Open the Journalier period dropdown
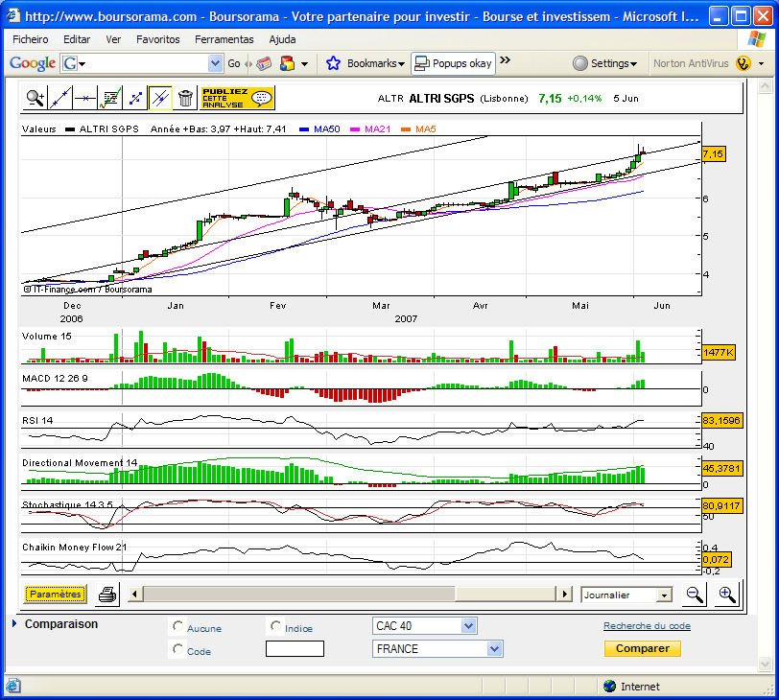Viewport: 779px width, 700px height. pos(664,595)
